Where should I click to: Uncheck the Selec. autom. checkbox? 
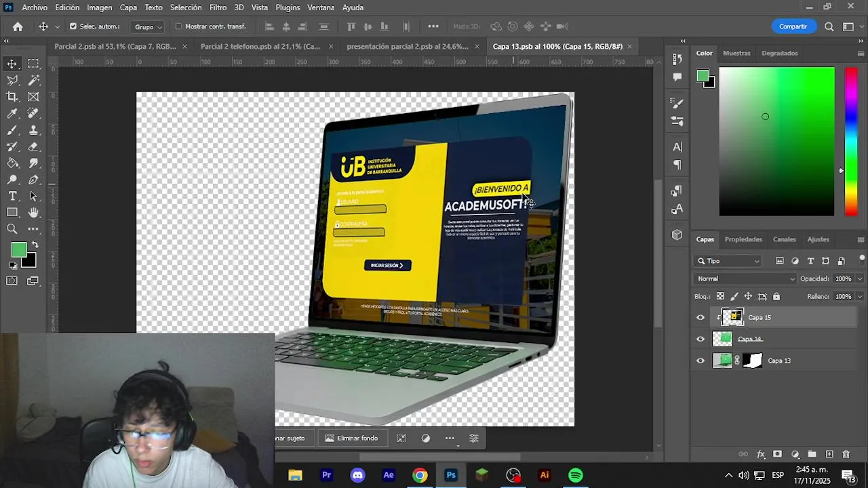coord(73,26)
